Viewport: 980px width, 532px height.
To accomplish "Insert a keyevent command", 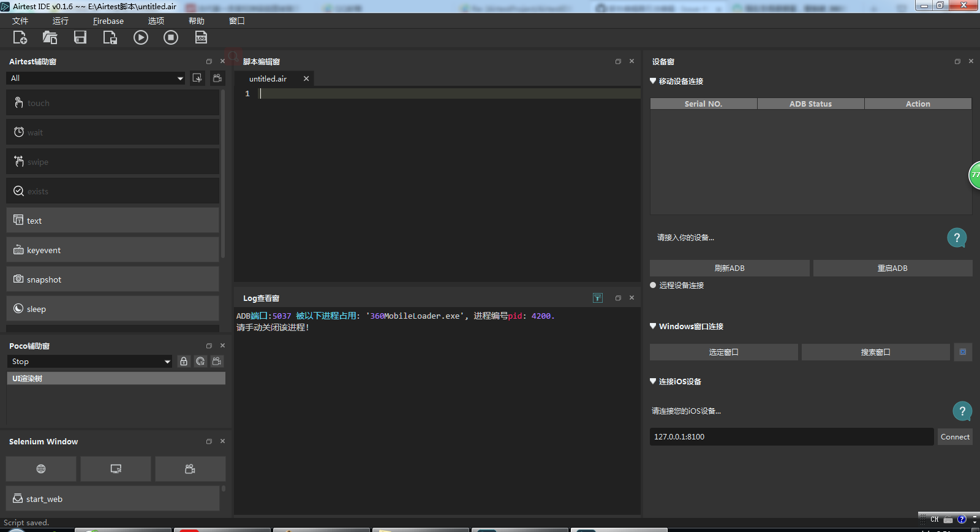I will tap(113, 249).
